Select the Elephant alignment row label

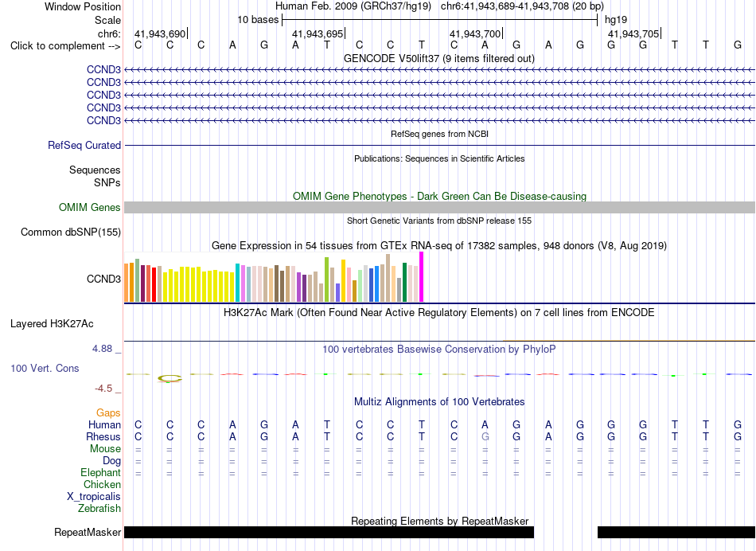[x=100, y=472]
